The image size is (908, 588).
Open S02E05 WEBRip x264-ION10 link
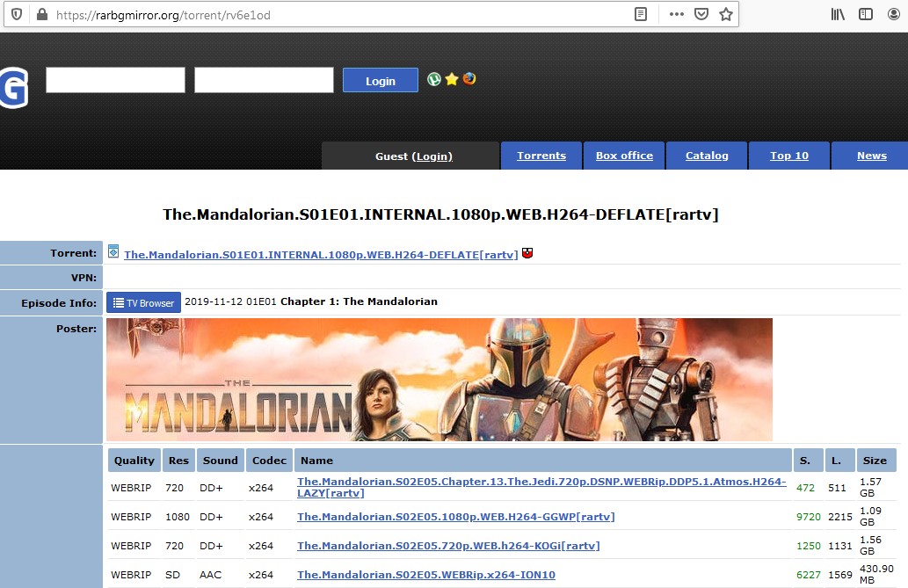tap(426, 574)
